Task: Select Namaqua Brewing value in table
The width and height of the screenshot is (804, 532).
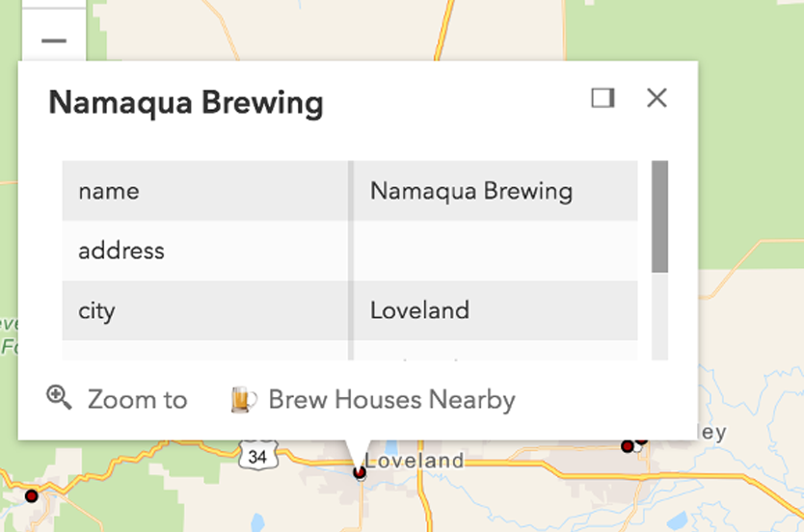Action: 471,191
